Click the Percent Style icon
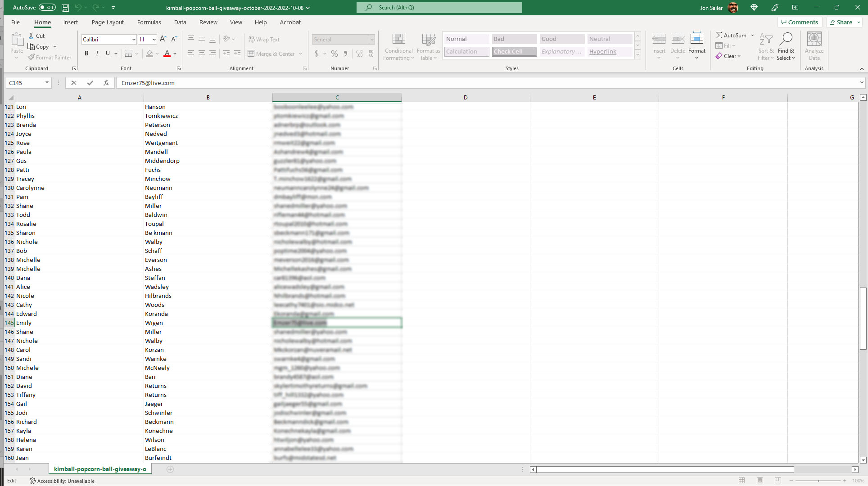 [334, 54]
